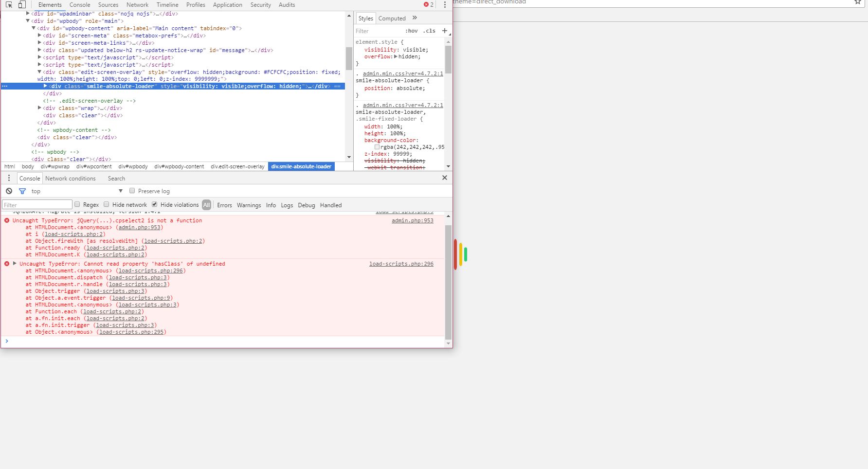Collapse edit-screen-overlay div node

39,72
